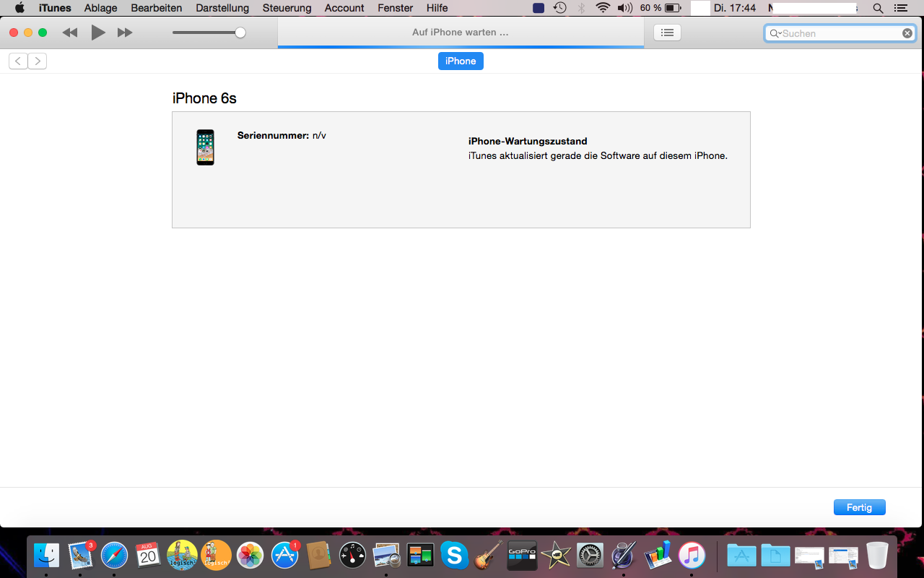
Task: Focus the Suchen search field
Action: pyautogui.click(x=840, y=33)
